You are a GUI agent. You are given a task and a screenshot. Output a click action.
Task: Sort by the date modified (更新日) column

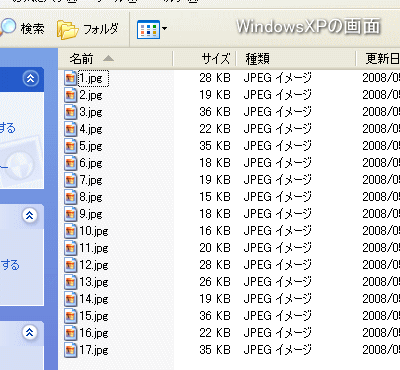tap(378, 59)
